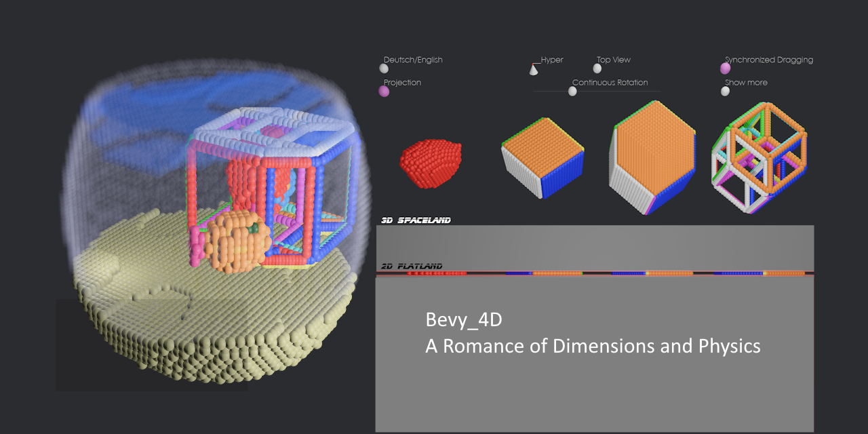Viewport: 868px width, 434px height.
Task: Click the white-framed hypercube in the dome scene
Action: [x=271, y=186]
